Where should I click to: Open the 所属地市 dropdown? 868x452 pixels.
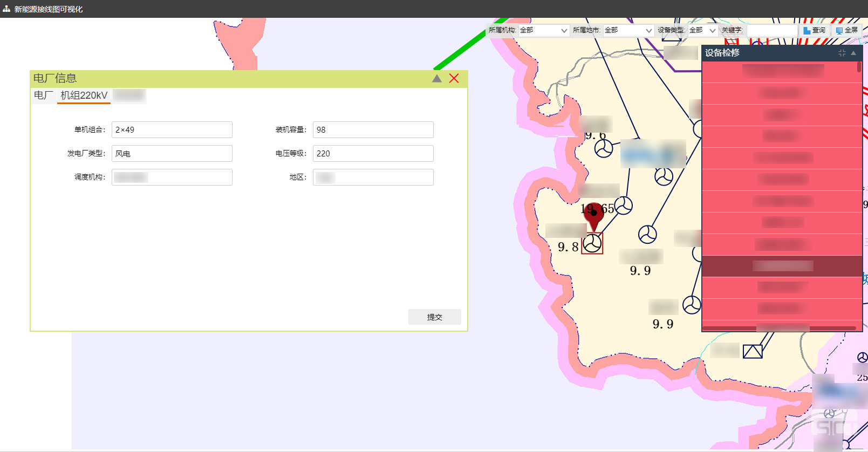(628, 31)
